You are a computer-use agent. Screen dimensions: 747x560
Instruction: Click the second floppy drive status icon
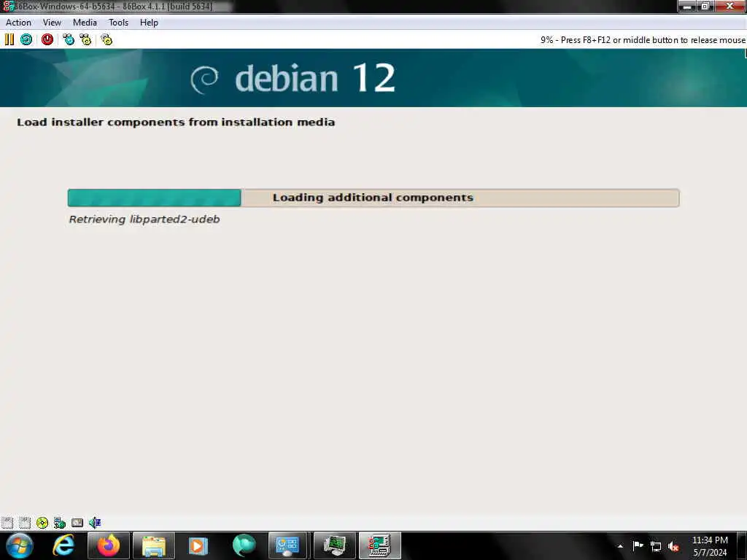point(25,522)
